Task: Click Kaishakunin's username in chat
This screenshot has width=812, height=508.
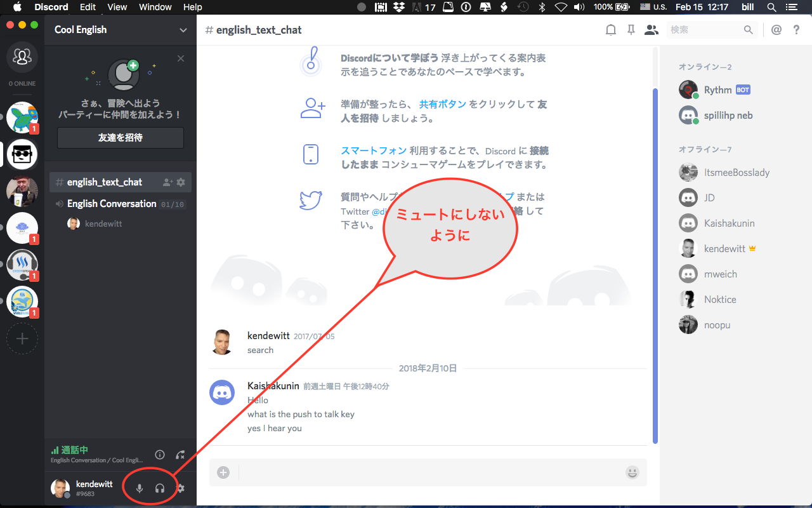Action: click(273, 385)
